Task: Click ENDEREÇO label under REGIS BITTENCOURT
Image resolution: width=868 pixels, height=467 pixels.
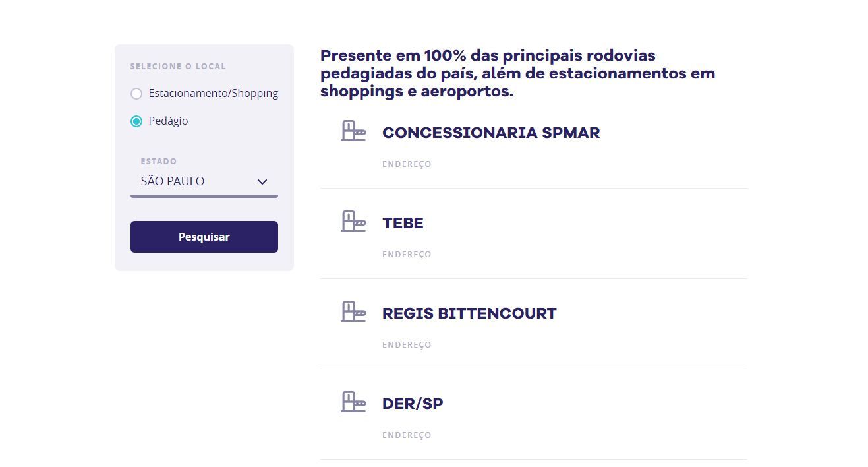Action: coord(407,345)
